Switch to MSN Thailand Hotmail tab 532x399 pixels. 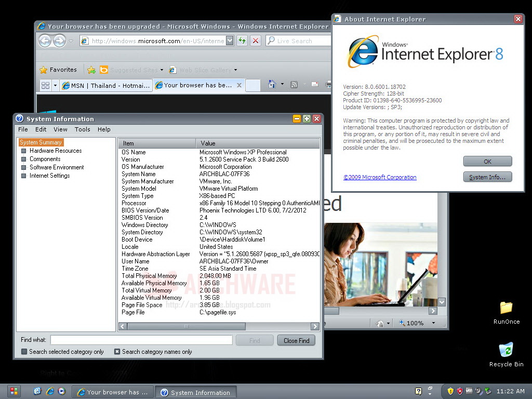(x=106, y=86)
